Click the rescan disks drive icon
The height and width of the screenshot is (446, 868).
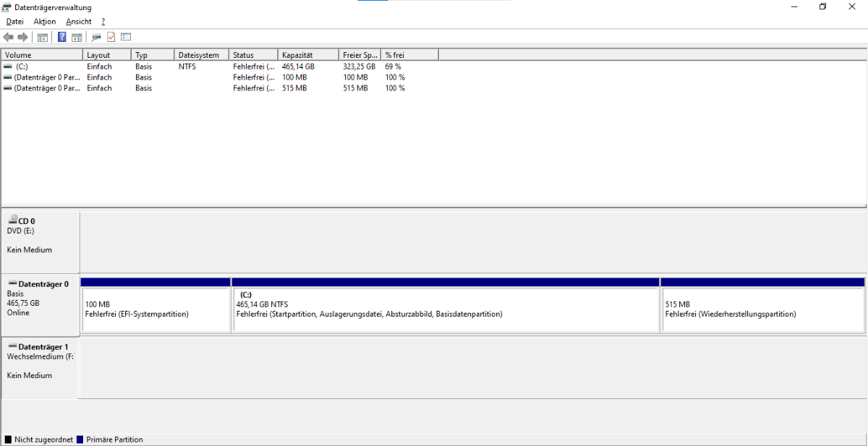tap(96, 37)
